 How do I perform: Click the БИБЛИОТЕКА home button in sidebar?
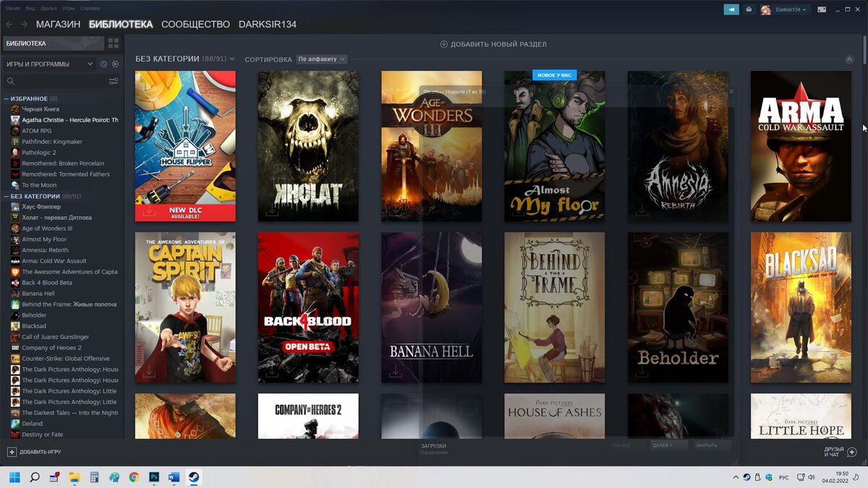tap(54, 43)
